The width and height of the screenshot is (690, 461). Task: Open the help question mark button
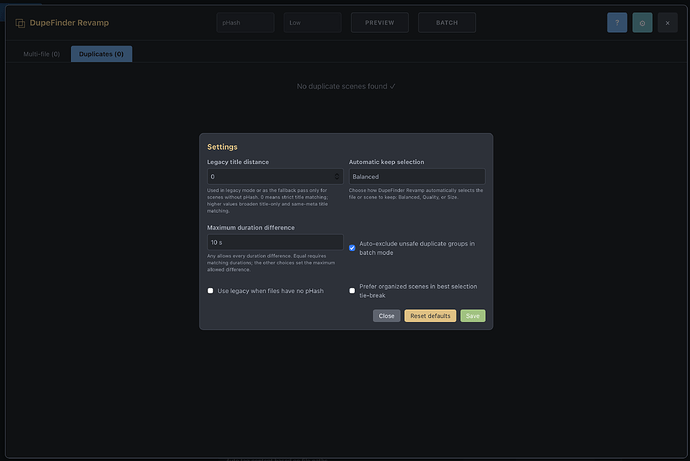[617, 23]
